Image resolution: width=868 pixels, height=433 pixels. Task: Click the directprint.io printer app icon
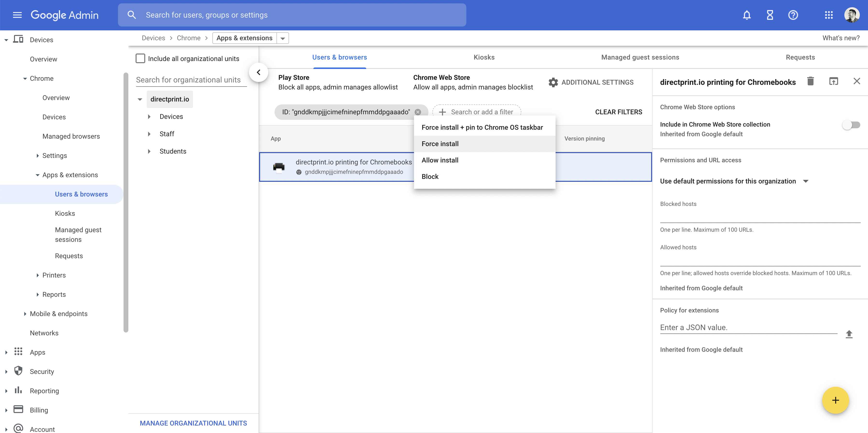click(279, 167)
